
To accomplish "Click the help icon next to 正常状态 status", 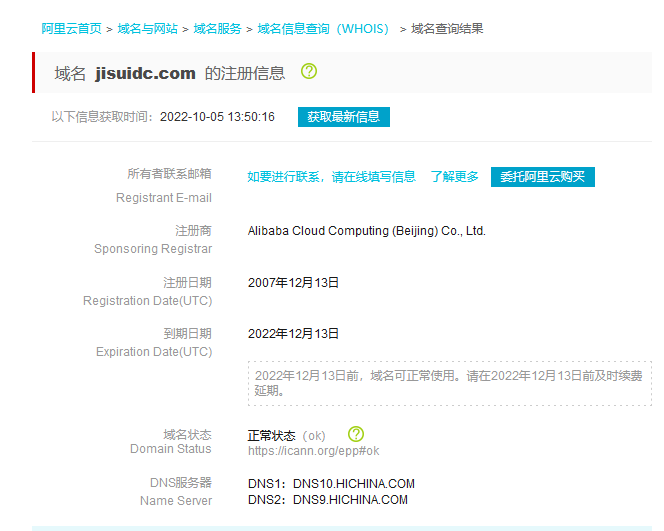I will point(356,434).
